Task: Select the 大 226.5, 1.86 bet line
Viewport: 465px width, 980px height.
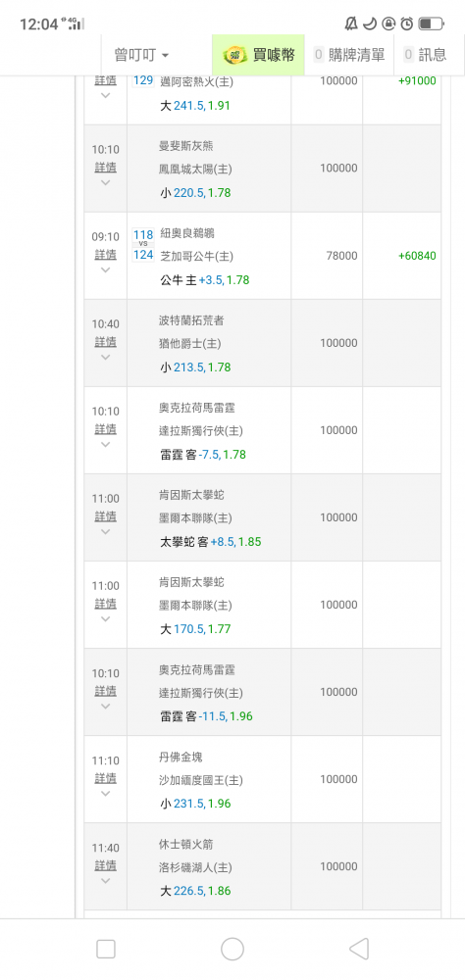Action: 195,891
